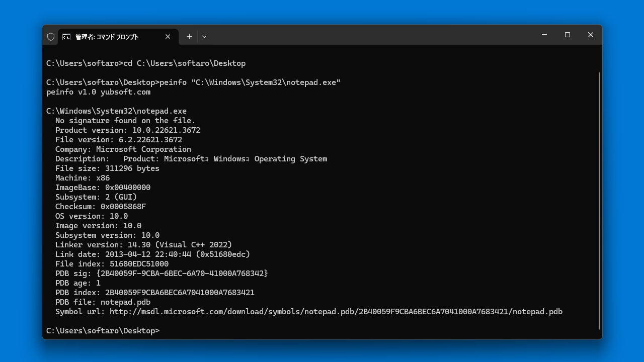Click the PDB index line
This screenshot has height=362, width=644.
(155, 293)
